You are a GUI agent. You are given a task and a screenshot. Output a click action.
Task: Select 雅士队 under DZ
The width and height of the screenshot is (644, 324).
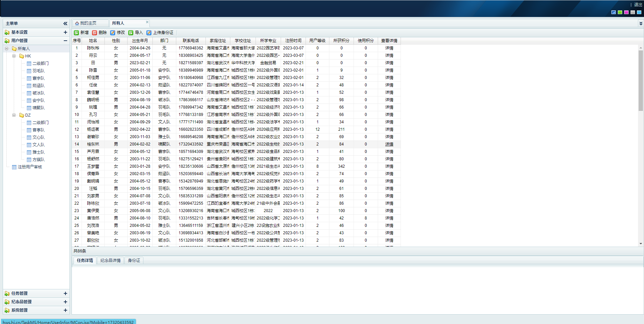38,152
